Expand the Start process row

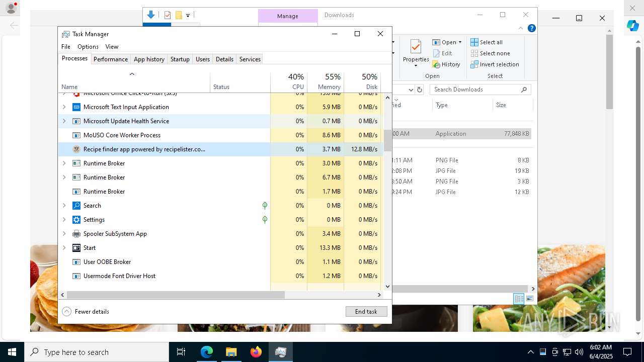click(64, 248)
